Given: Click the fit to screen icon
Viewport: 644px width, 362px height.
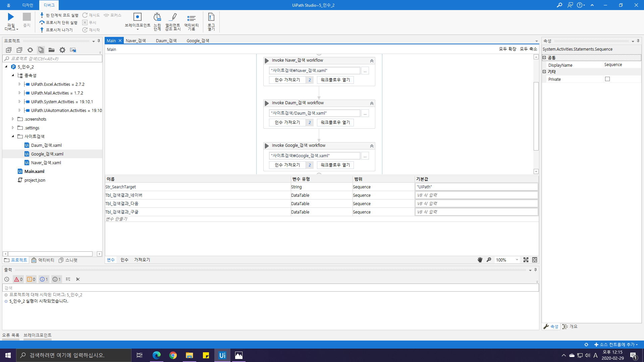Looking at the screenshot, I should (526, 260).
